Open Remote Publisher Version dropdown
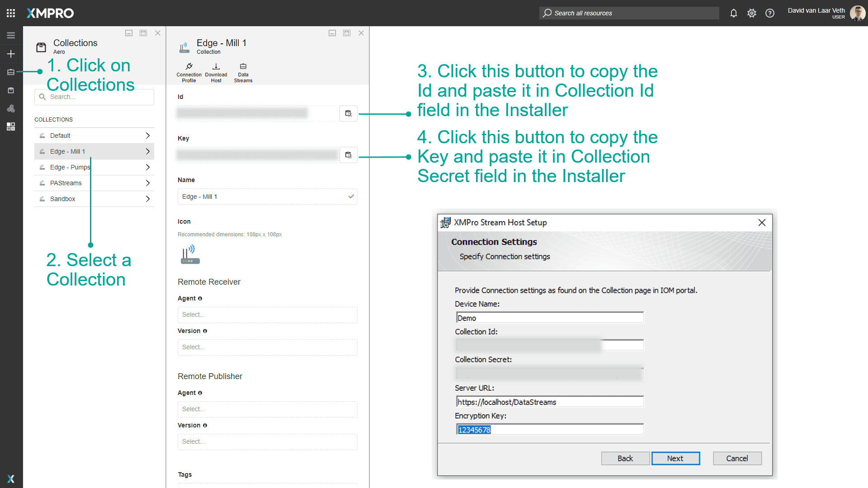The width and height of the screenshot is (868, 488). (267, 441)
